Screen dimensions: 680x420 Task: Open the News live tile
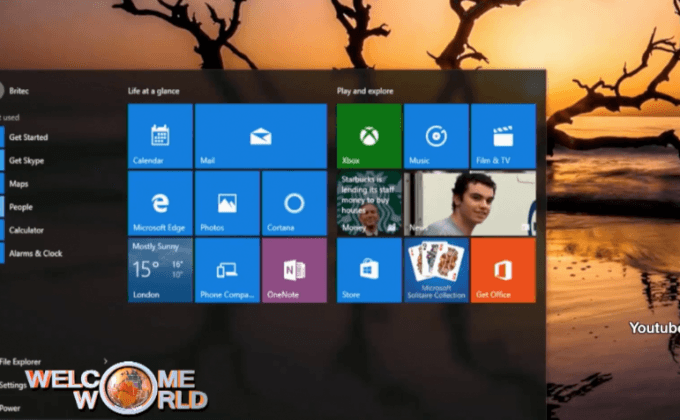tap(470, 203)
